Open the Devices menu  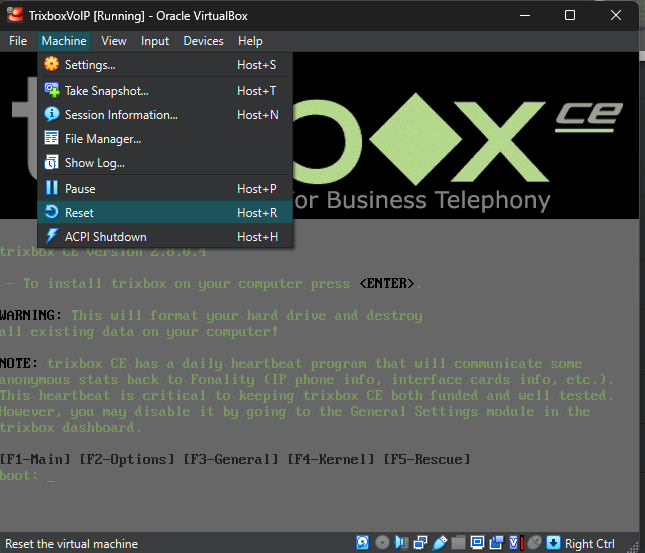coord(203,41)
